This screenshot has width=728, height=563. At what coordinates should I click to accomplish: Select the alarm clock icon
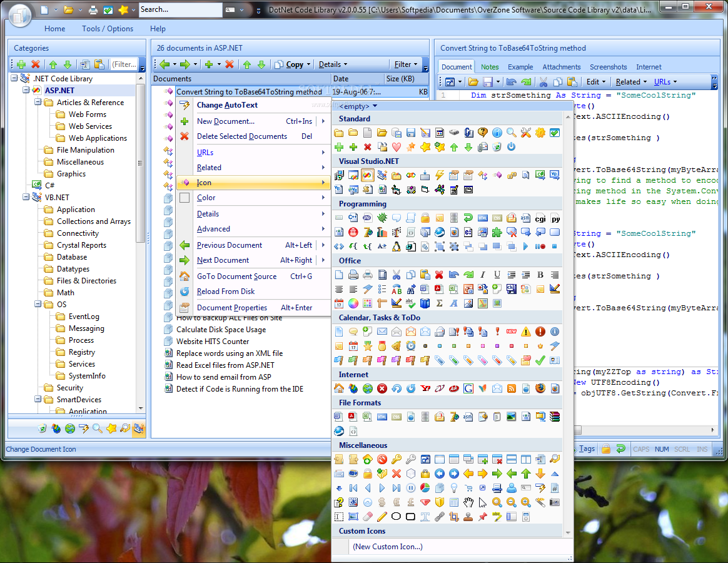click(x=410, y=346)
